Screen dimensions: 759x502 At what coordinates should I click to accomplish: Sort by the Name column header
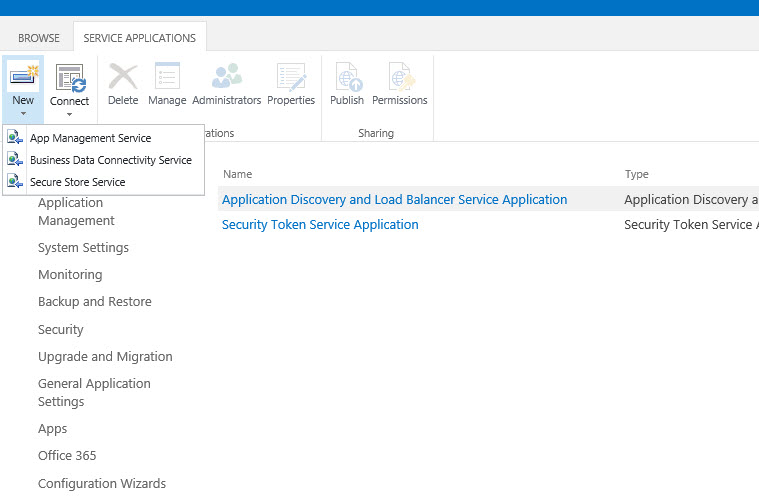coord(237,174)
